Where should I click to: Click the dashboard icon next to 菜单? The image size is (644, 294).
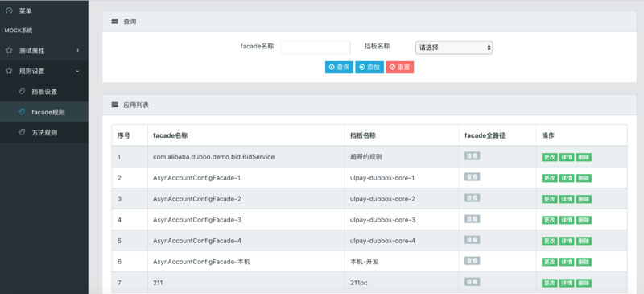coord(9,11)
